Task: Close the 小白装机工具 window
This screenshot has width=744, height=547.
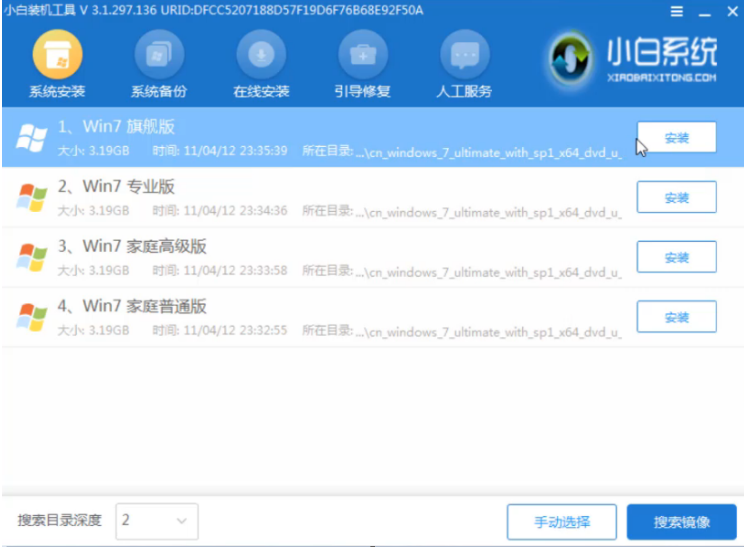Action: (x=733, y=11)
